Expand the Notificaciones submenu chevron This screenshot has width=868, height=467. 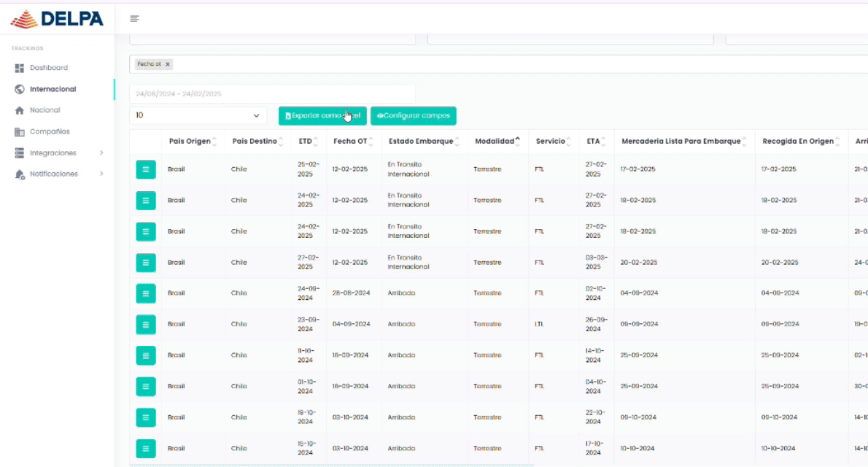coord(102,174)
